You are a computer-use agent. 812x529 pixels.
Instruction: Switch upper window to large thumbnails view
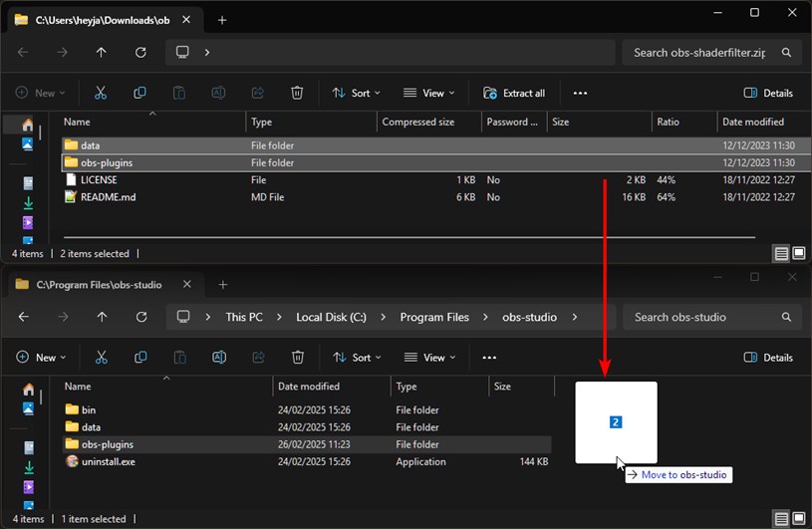798,253
